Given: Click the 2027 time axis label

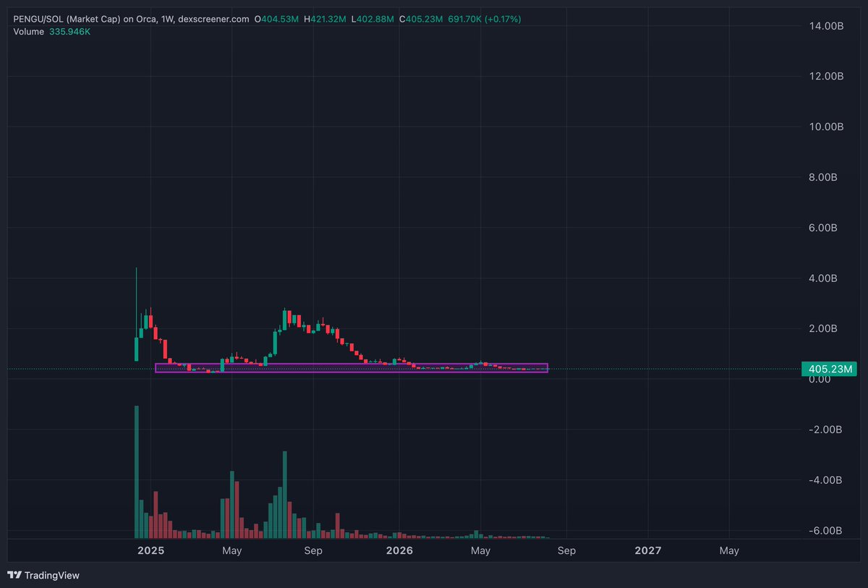Looking at the screenshot, I should (647, 551).
